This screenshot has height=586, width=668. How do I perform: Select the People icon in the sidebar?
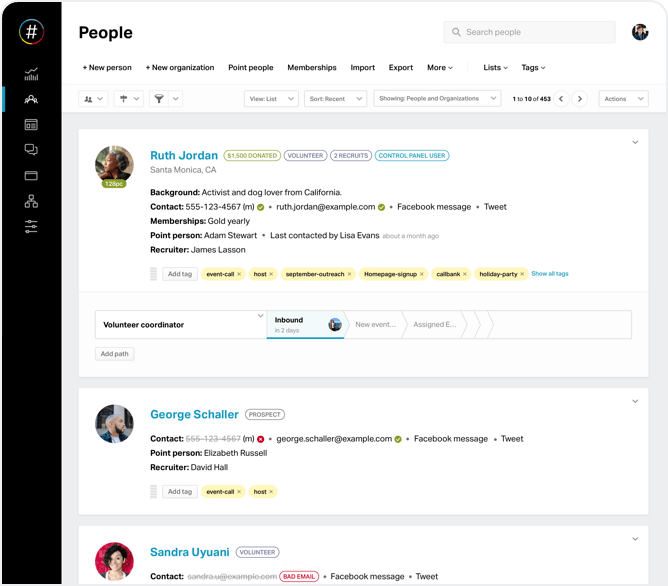coord(31,100)
